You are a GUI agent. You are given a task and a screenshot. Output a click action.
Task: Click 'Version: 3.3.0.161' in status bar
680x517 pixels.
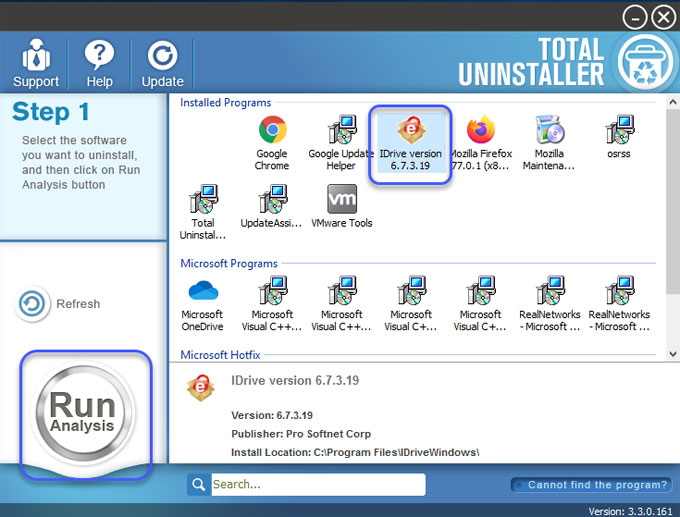point(631,511)
